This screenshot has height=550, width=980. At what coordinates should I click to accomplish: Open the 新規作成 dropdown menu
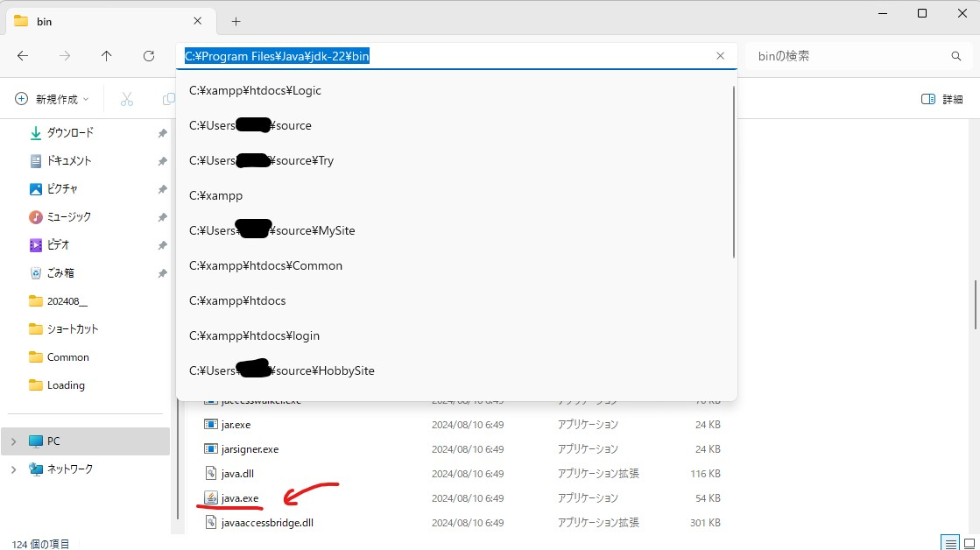(53, 100)
